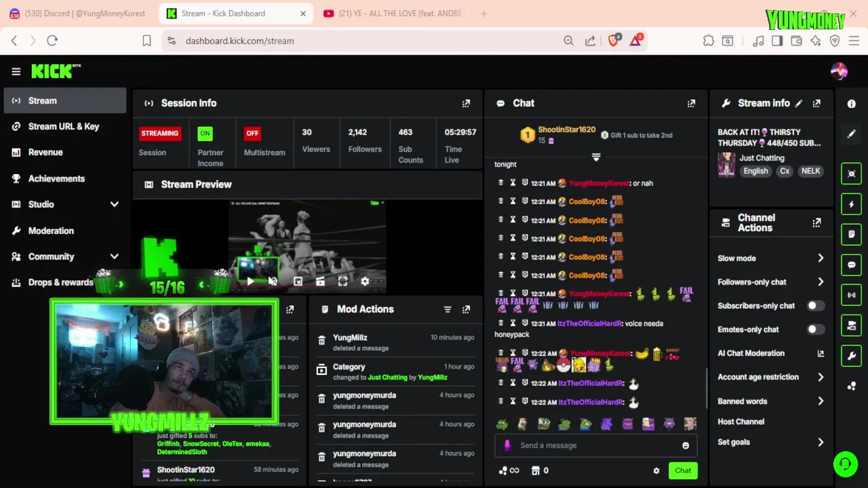Expand Followers-only chat options
The image size is (868, 488).
pyautogui.click(x=821, y=282)
